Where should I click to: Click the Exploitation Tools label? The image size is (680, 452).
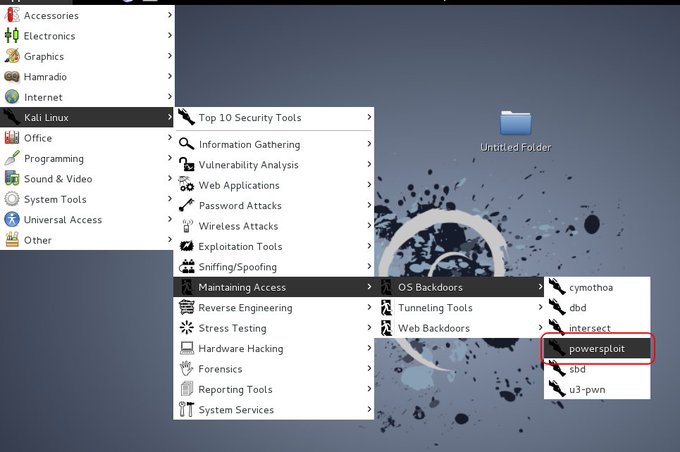pyautogui.click(x=240, y=246)
